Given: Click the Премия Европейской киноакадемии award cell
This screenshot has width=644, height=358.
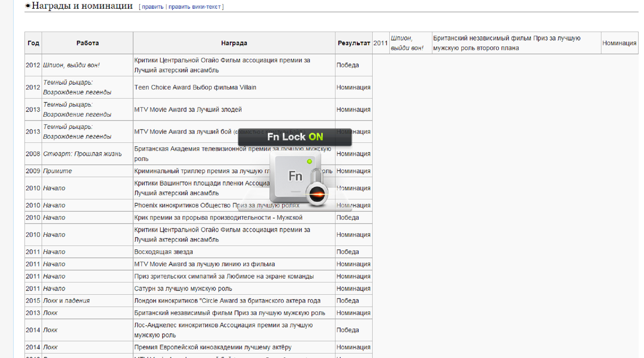Looking at the screenshot, I should [x=213, y=347].
